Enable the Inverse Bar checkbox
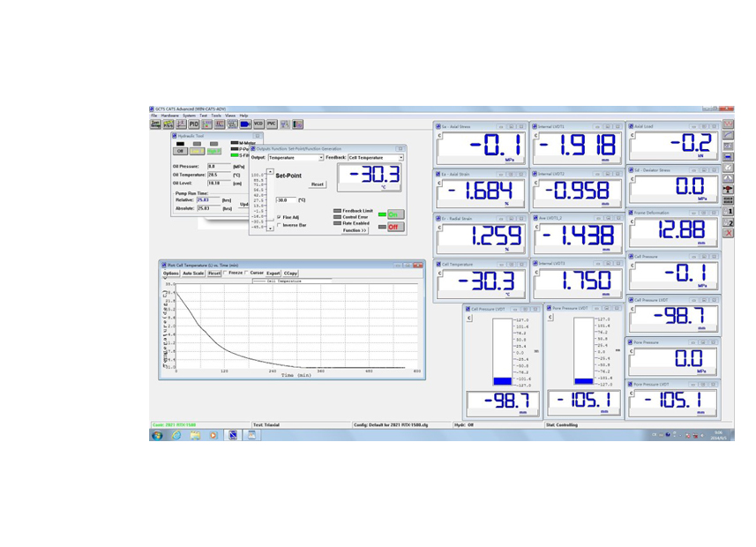 point(279,225)
